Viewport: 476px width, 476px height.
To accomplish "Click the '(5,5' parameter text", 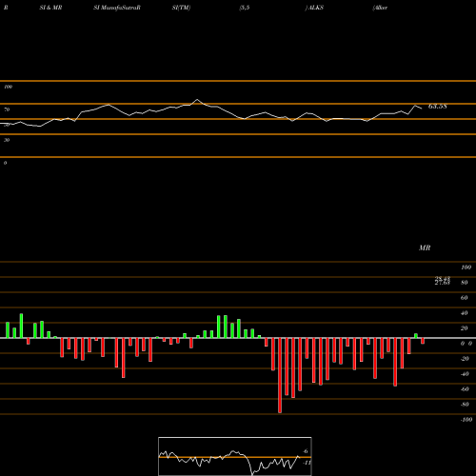I will (x=245, y=8).
